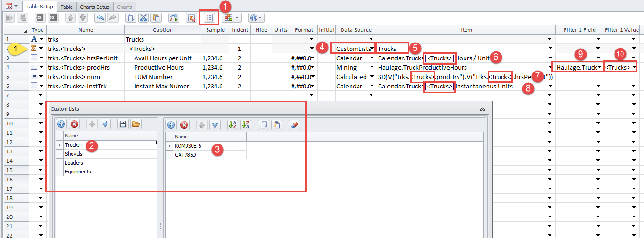
Task: Expand the CustomLists Data Source dropdown
Action: coord(372,49)
